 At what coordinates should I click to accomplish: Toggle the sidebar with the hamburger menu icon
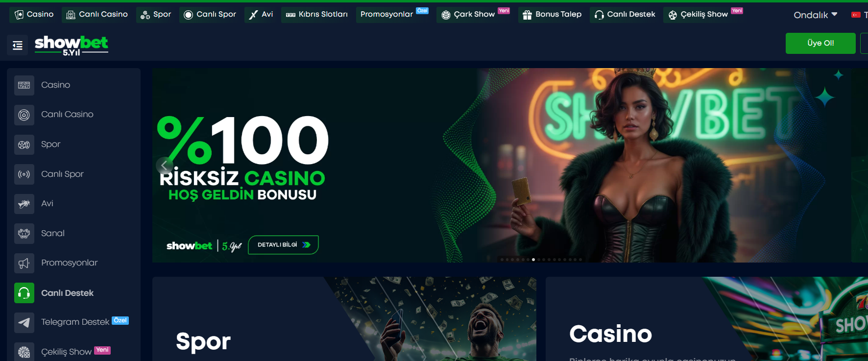[18, 46]
